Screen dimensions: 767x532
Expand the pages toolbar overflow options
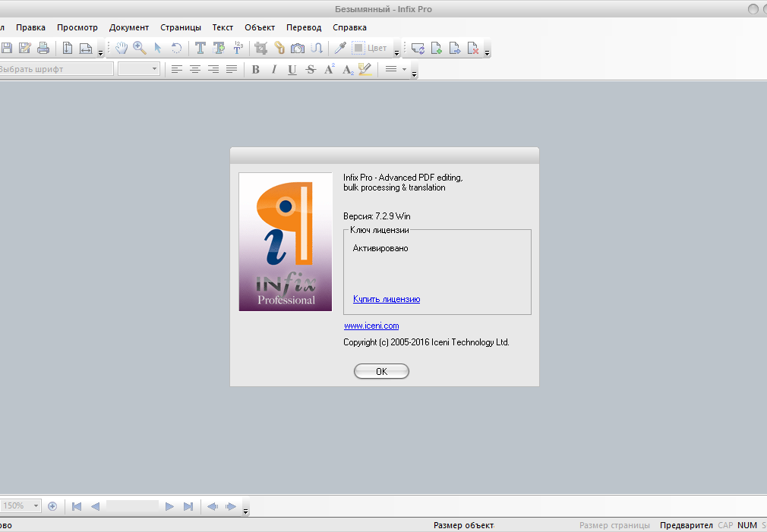(488, 52)
